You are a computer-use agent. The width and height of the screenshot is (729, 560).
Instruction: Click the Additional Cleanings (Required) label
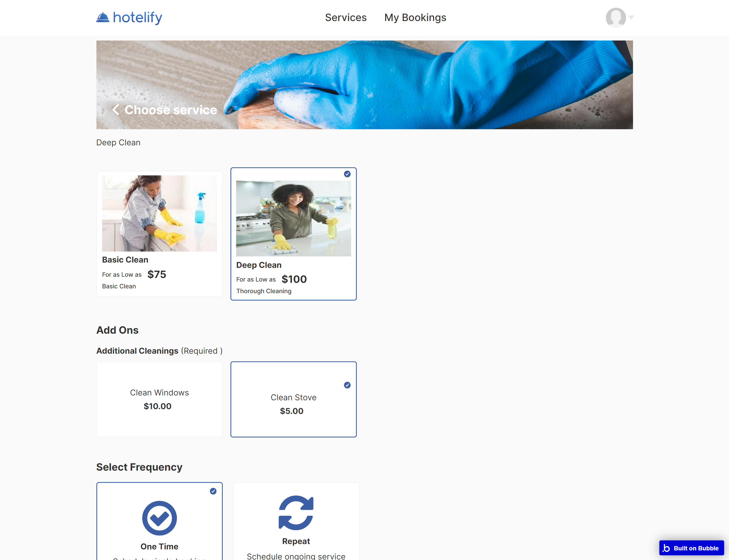coord(159,351)
